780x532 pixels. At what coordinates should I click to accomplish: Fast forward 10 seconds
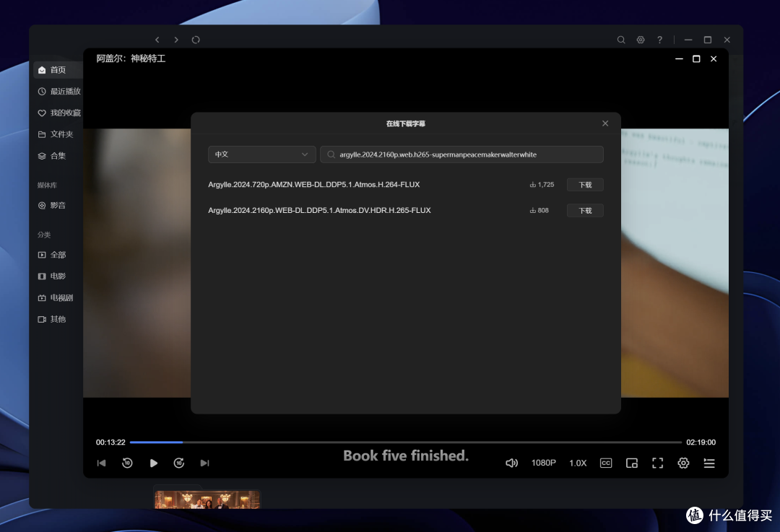179,463
